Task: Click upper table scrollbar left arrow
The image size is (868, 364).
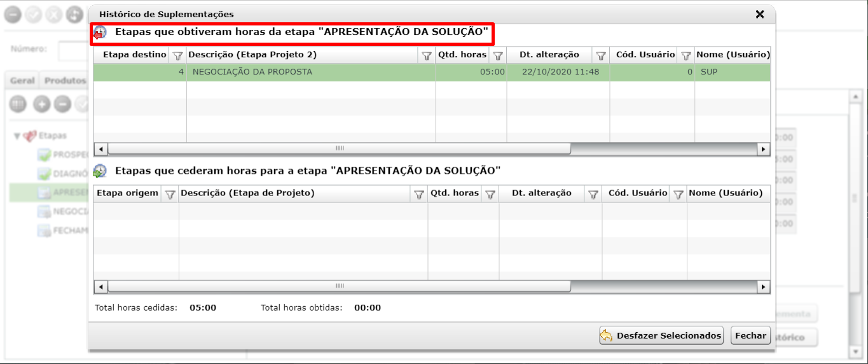Action: pyautogui.click(x=100, y=149)
